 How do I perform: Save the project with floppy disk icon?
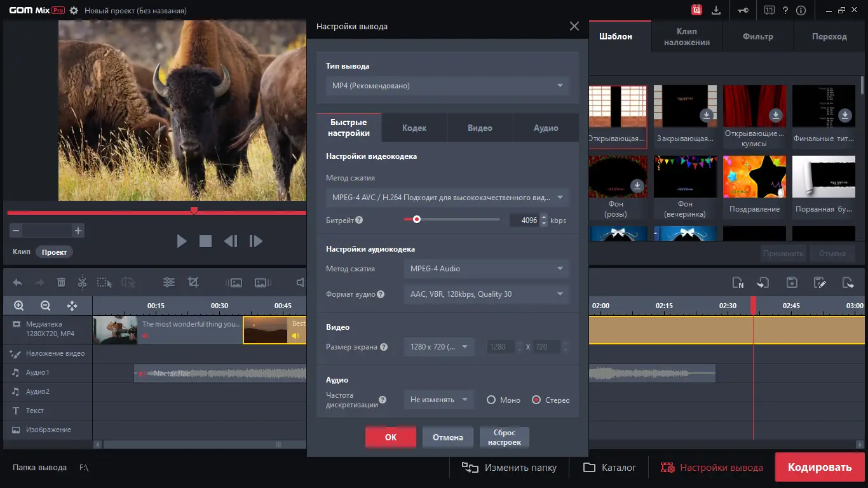[792, 283]
